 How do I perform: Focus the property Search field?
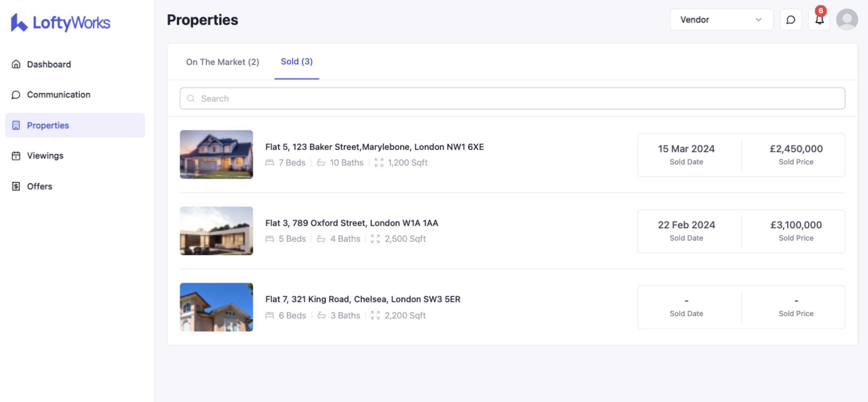[512, 99]
